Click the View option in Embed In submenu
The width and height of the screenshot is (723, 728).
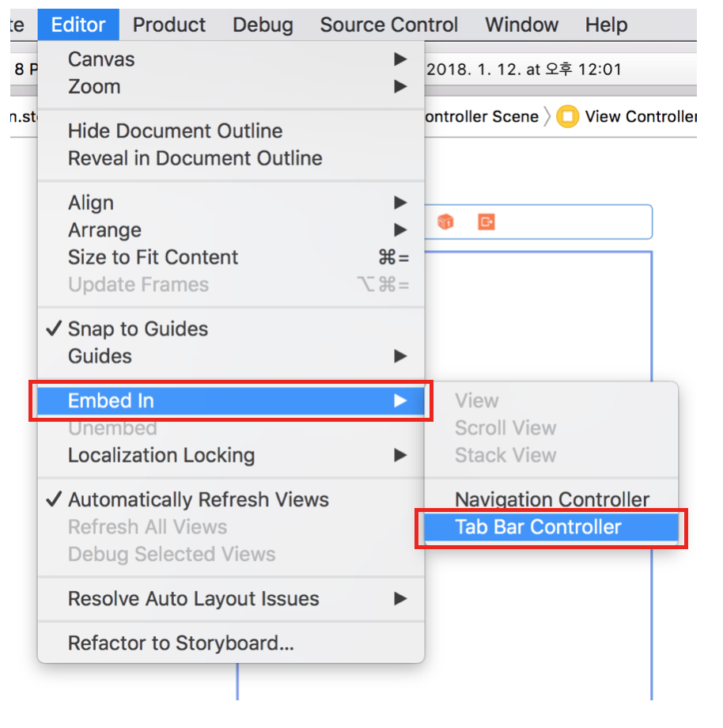(x=551, y=400)
